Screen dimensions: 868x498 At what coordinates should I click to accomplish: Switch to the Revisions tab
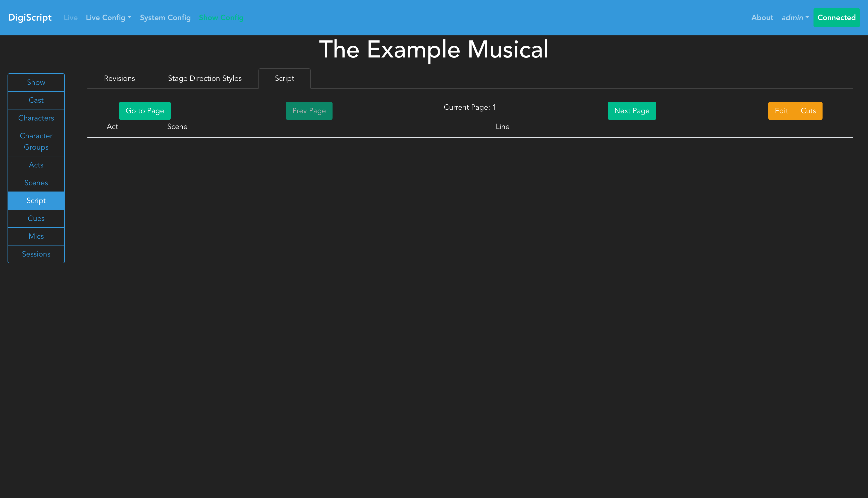click(x=119, y=78)
